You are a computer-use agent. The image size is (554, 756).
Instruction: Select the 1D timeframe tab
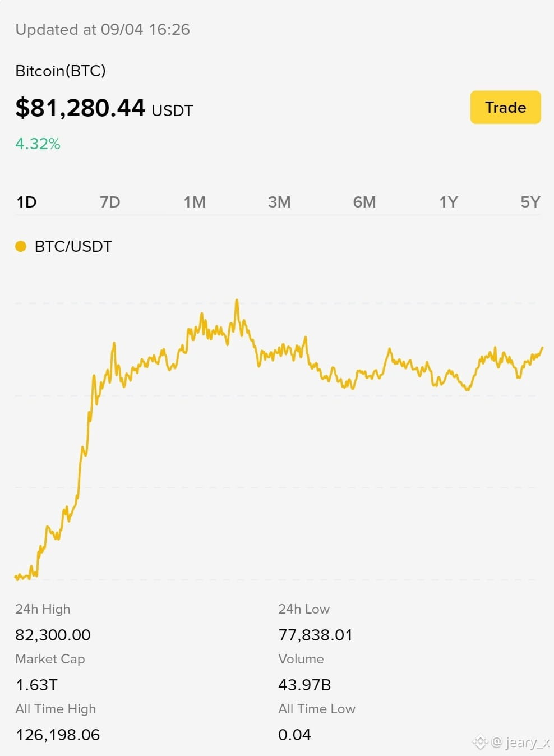26,202
